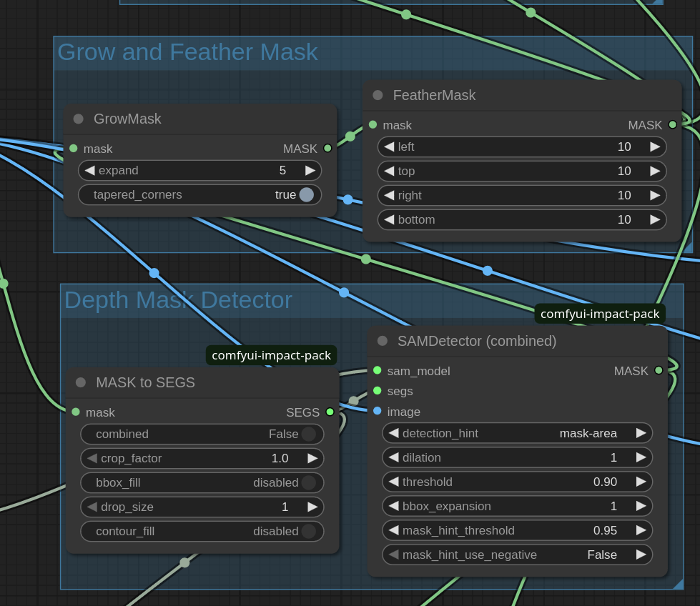
Task: Collapse the SAMDetector (combined) node dot
Action: (383, 341)
